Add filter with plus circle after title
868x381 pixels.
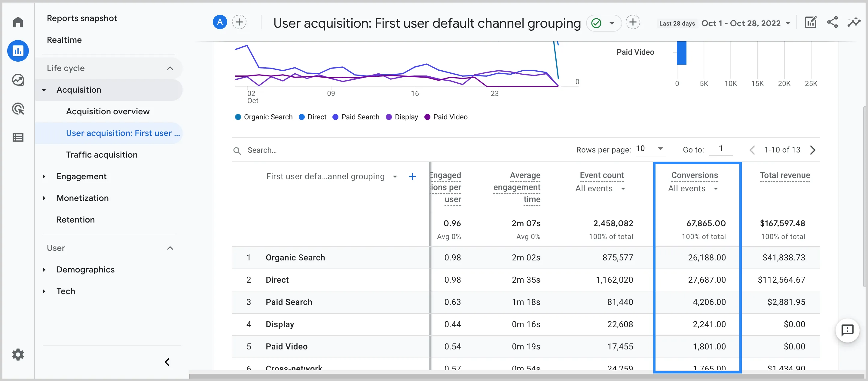tap(632, 22)
